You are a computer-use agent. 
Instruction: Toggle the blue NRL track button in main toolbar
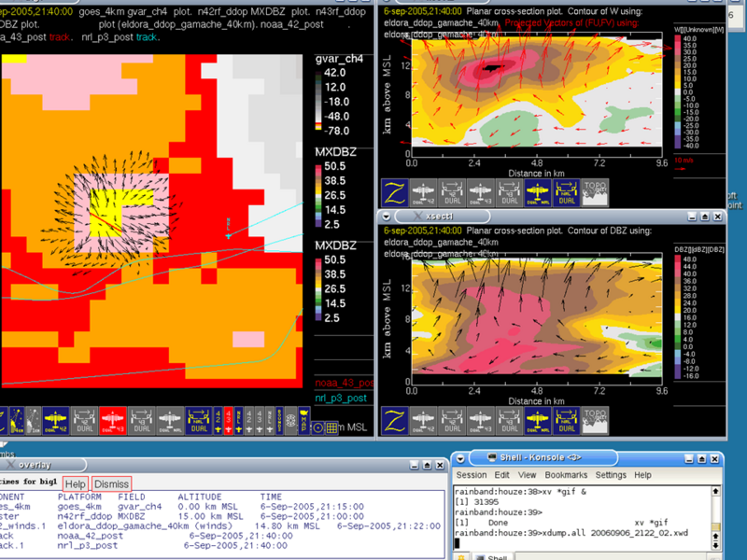coord(239,420)
